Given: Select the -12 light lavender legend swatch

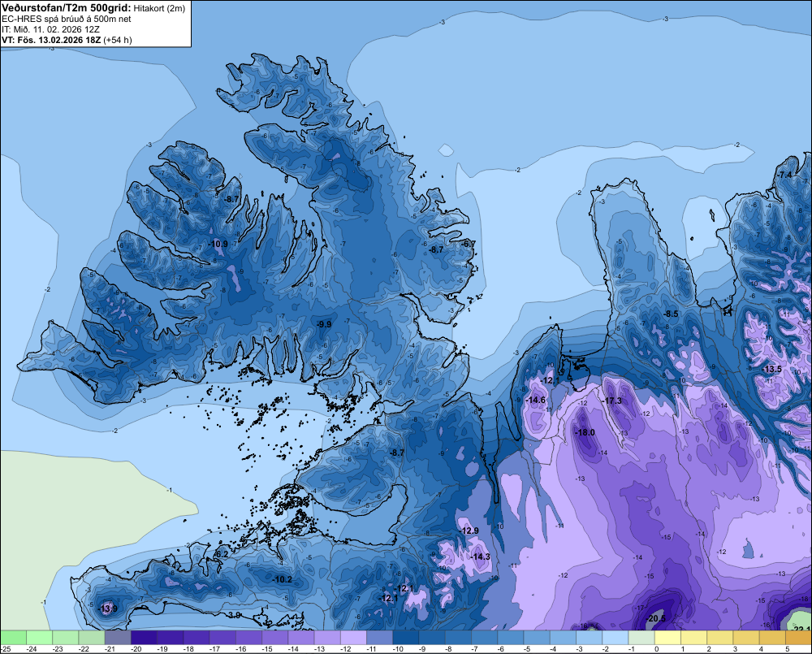Looking at the screenshot, I should 353,638.
